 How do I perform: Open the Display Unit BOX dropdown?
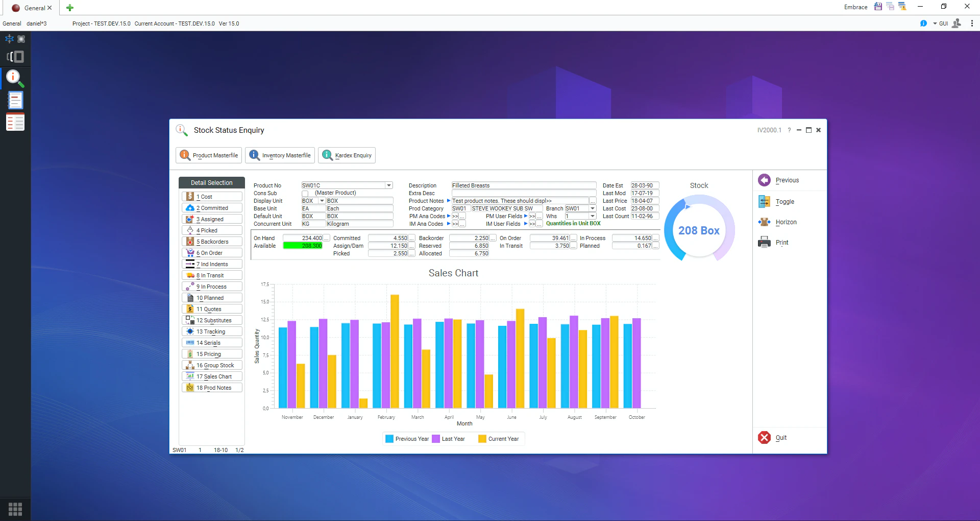click(x=322, y=201)
